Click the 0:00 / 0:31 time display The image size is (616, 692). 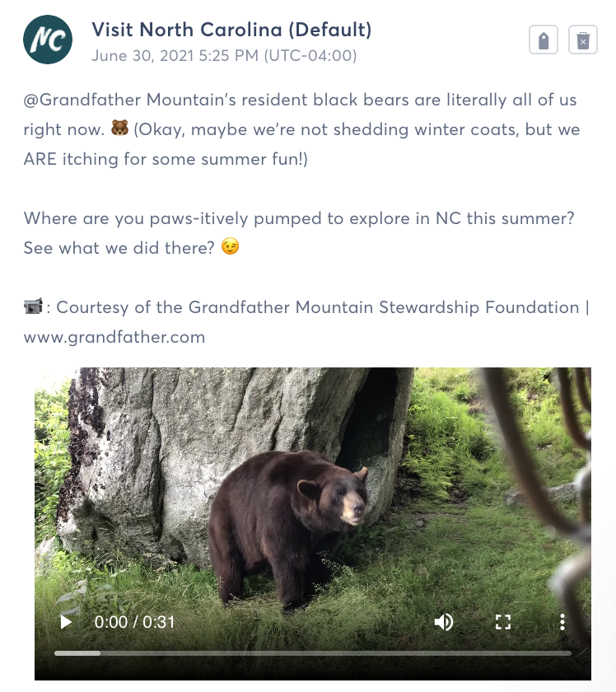134,622
